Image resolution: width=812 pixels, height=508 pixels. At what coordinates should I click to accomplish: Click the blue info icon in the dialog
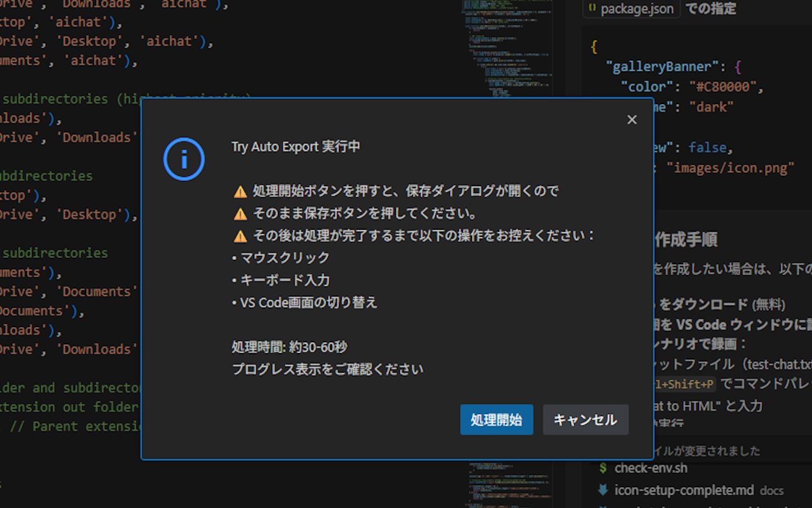184,159
